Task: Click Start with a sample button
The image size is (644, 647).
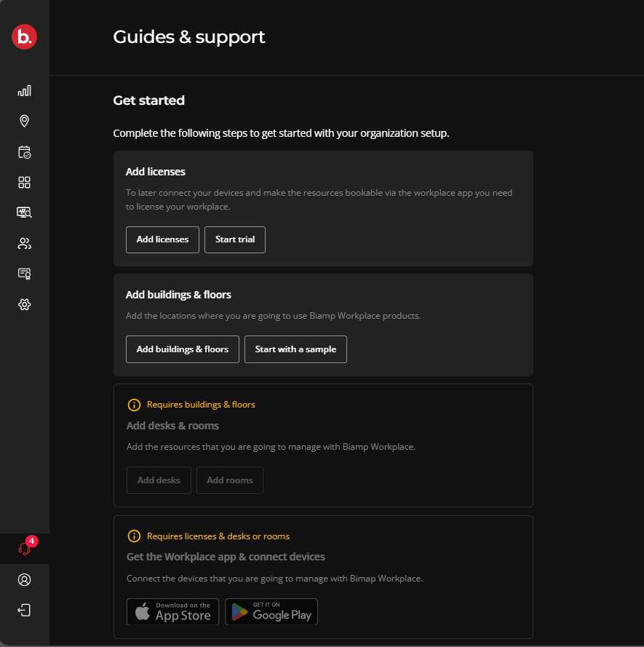Action: [x=295, y=349]
